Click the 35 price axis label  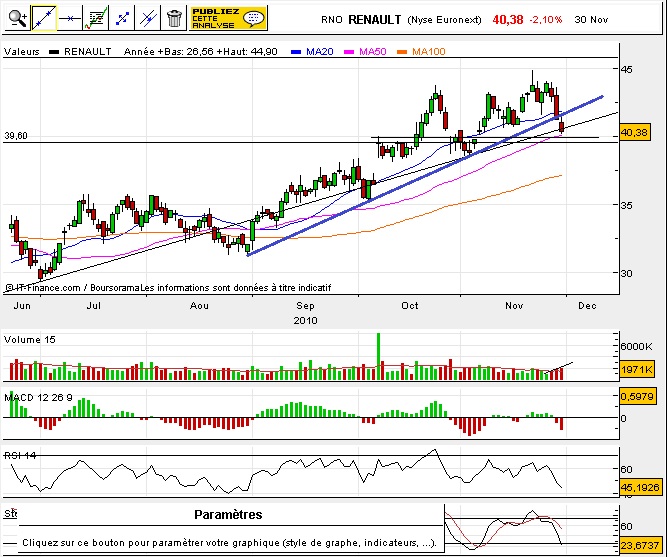(627, 205)
